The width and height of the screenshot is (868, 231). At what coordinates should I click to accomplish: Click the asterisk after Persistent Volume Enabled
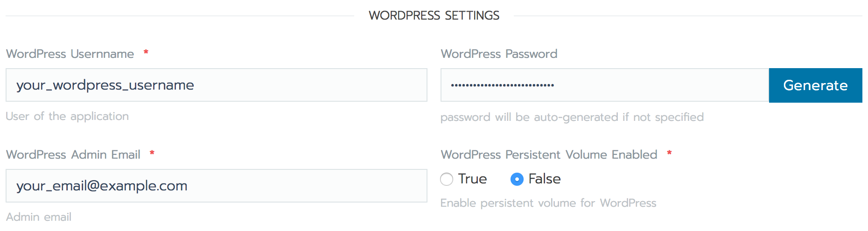click(669, 153)
